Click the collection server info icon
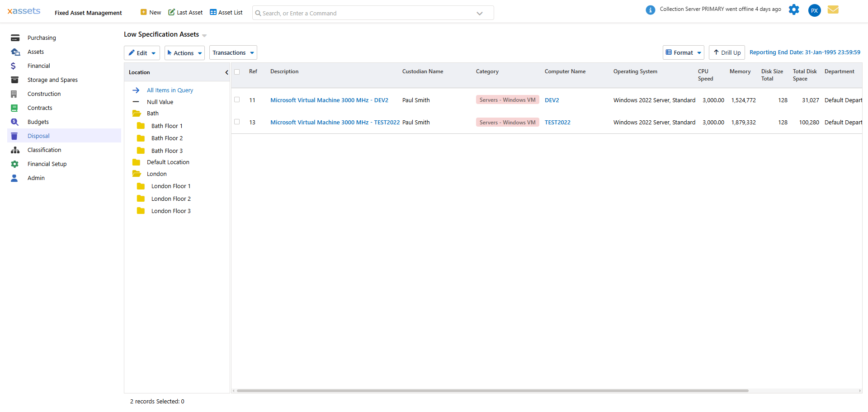 650,10
